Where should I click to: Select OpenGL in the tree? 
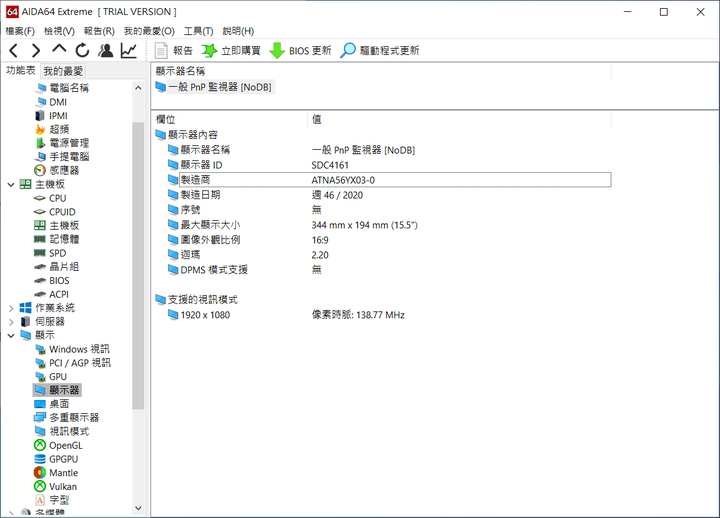point(58,445)
